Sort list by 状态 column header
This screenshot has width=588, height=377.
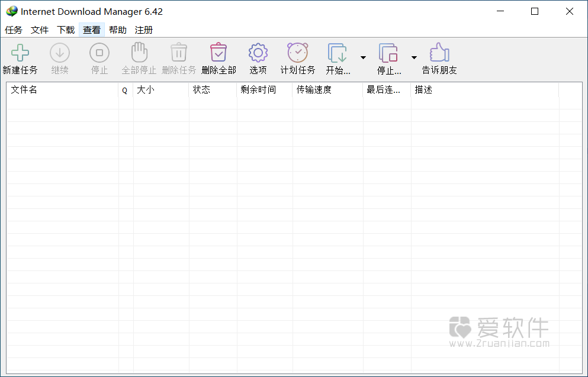pos(213,90)
